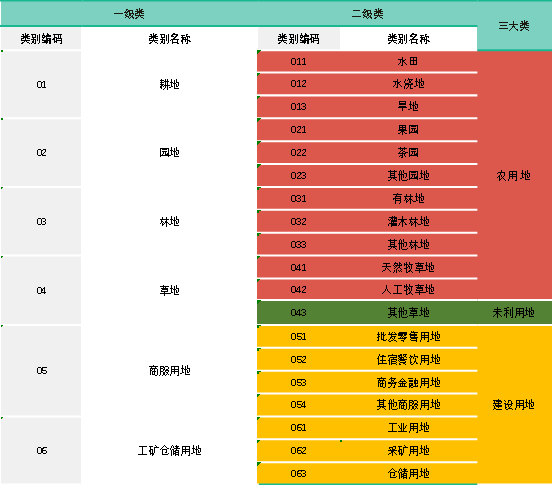Click the yellow 建设用地 merged cell
Viewport: 554px width, 485px height.
pyautogui.click(x=514, y=404)
